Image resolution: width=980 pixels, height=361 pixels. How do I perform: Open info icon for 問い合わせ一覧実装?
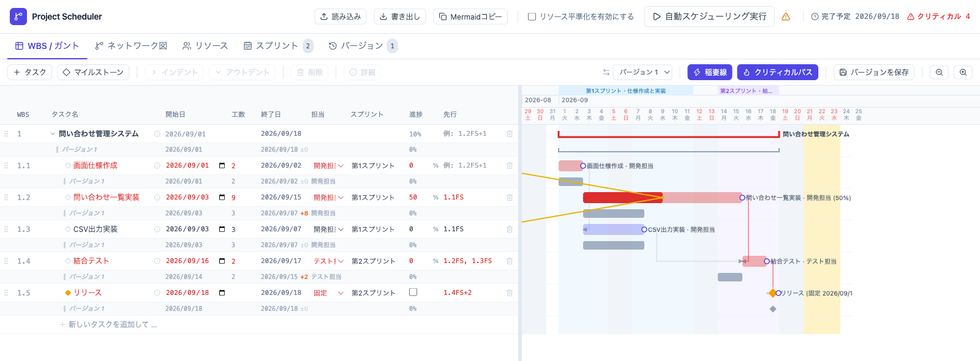(x=157, y=197)
